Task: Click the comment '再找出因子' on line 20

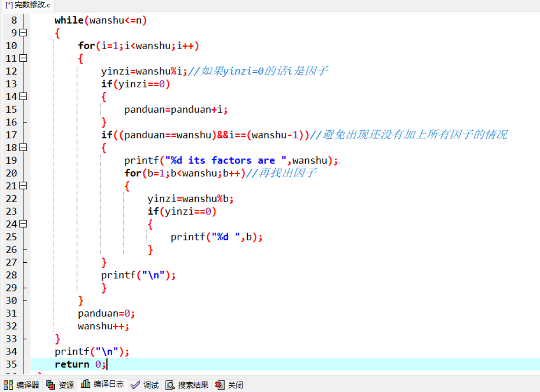Action: pyautogui.click(x=287, y=173)
